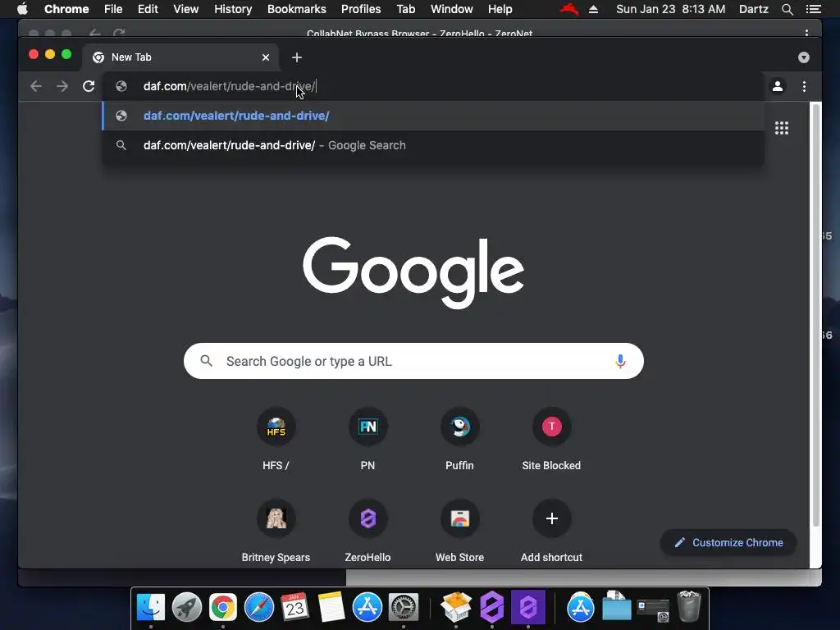Open the Profiles menu
This screenshot has height=630, width=840.
361,9
